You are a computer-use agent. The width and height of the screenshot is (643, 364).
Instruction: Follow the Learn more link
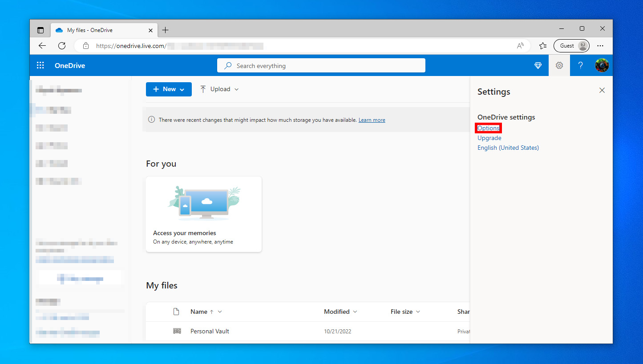(x=372, y=120)
